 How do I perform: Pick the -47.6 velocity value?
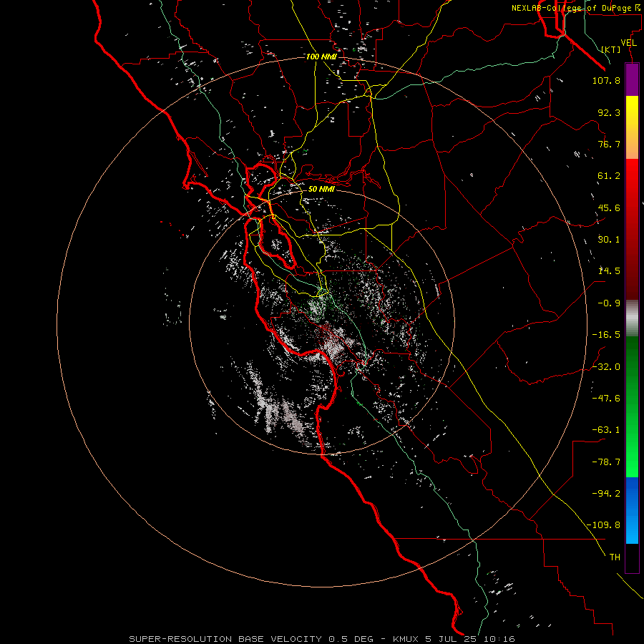click(x=606, y=399)
